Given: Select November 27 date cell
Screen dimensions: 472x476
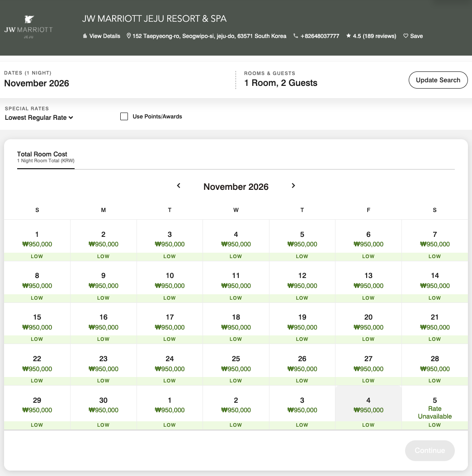Looking at the screenshot, I should point(368,365).
